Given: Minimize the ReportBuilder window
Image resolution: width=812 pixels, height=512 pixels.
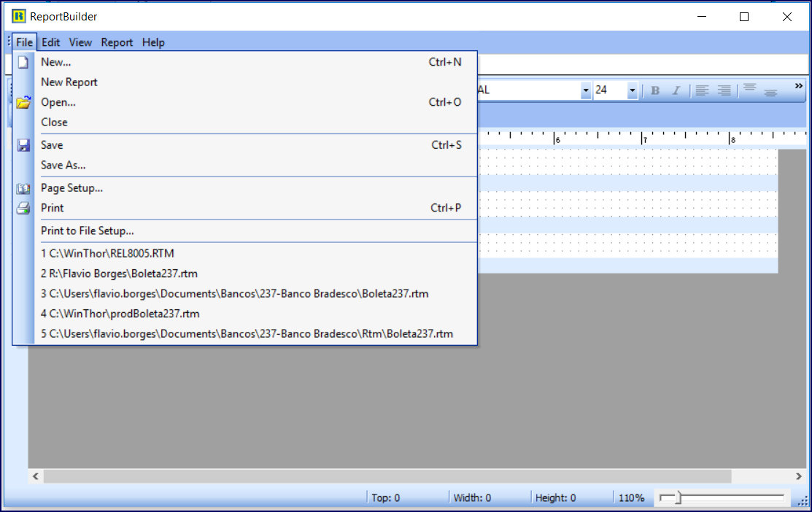Looking at the screenshot, I should (702, 17).
